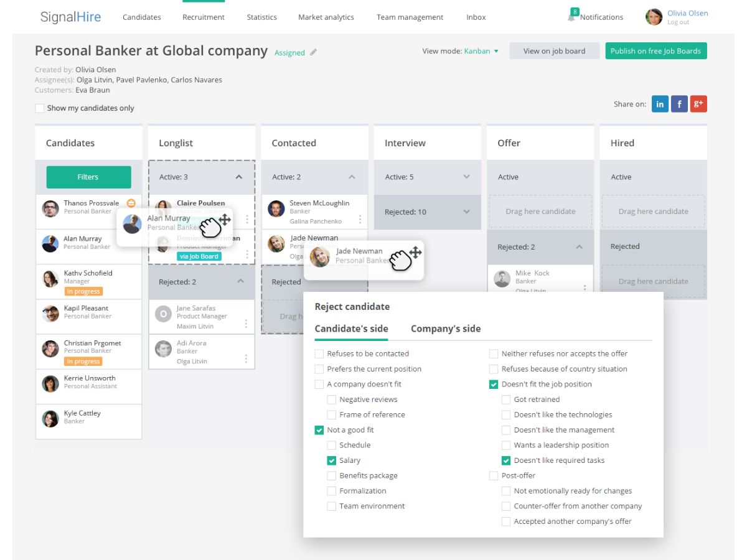Screen dimensions: 747x560
Task: Click the Assigned status link
Action: (290, 53)
